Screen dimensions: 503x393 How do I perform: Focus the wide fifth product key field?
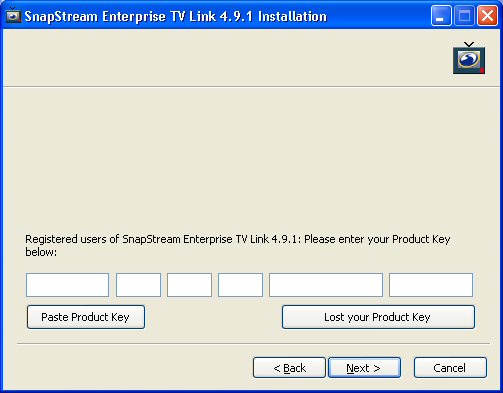(x=326, y=285)
